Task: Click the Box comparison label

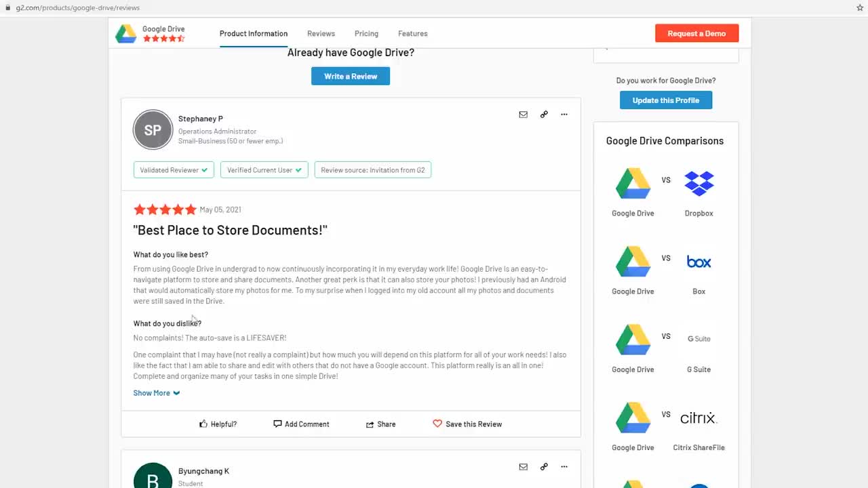Action: pyautogui.click(x=699, y=291)
